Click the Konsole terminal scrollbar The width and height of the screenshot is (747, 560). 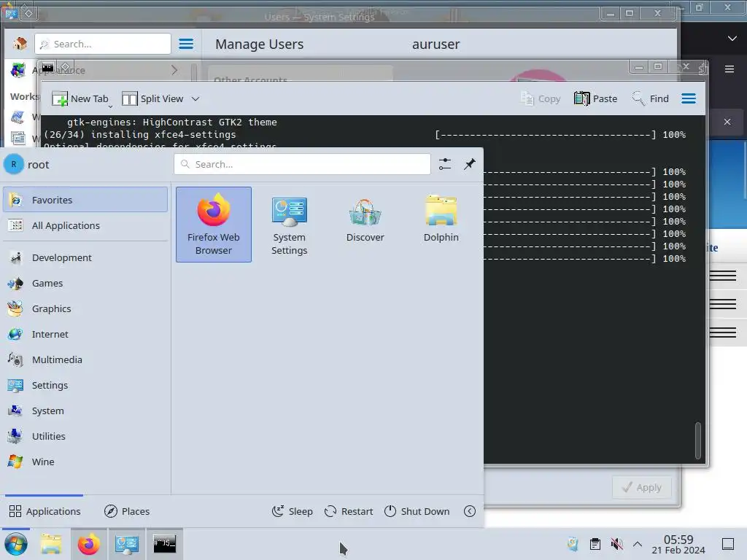[x=698, y=440]
